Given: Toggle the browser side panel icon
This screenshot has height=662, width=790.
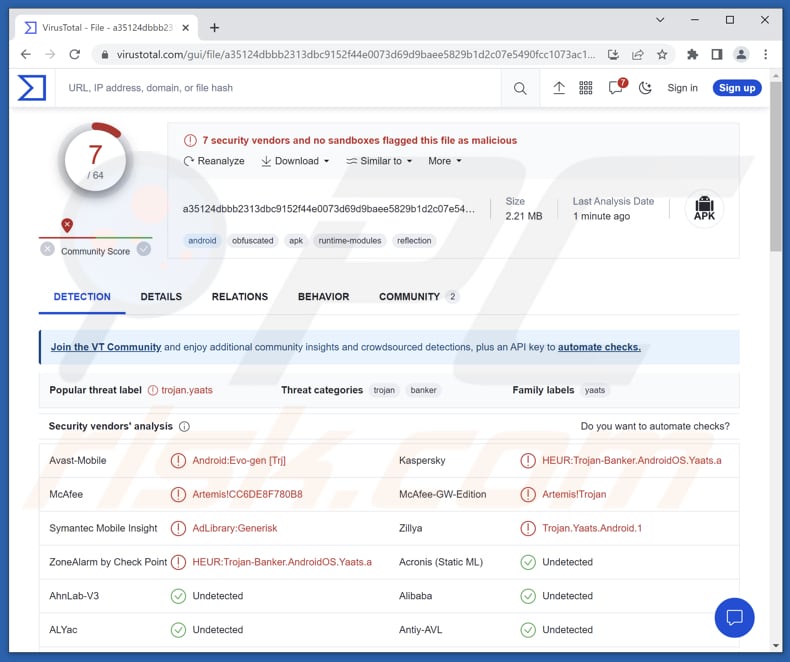Looking at the screenshot, I should pos(716,54).
